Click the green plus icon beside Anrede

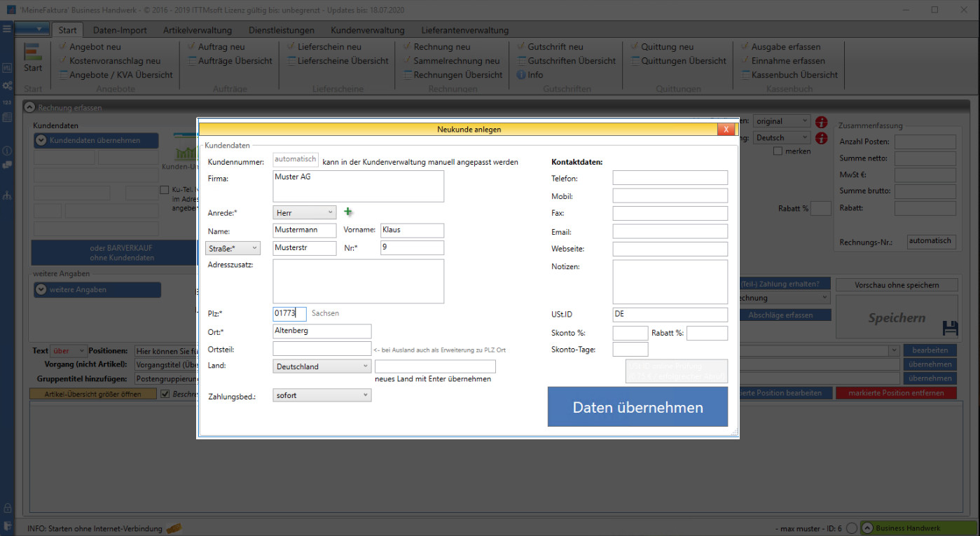point(348,212)
